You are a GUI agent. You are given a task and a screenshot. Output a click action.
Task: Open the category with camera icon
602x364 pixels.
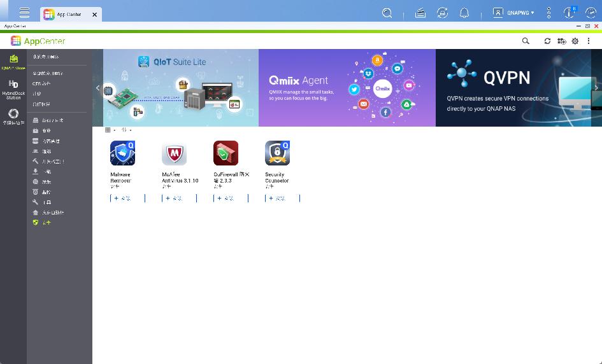point(42,192)
